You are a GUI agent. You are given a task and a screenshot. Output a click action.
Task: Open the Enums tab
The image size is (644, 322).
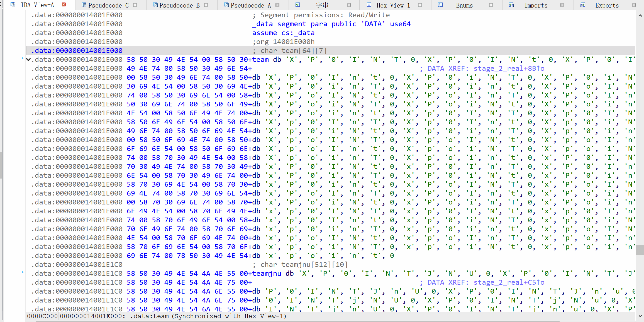pos(464,5)
